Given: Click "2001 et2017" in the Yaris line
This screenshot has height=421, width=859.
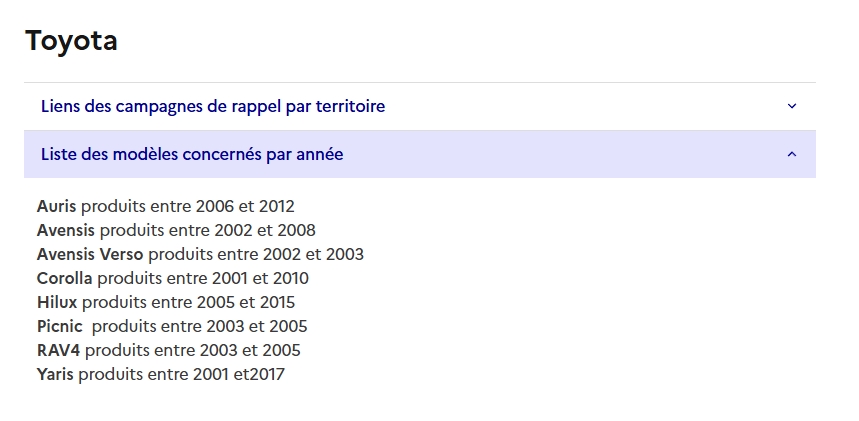Looking at the screenshot, I should pyautogui.click(x=237, y=375).
